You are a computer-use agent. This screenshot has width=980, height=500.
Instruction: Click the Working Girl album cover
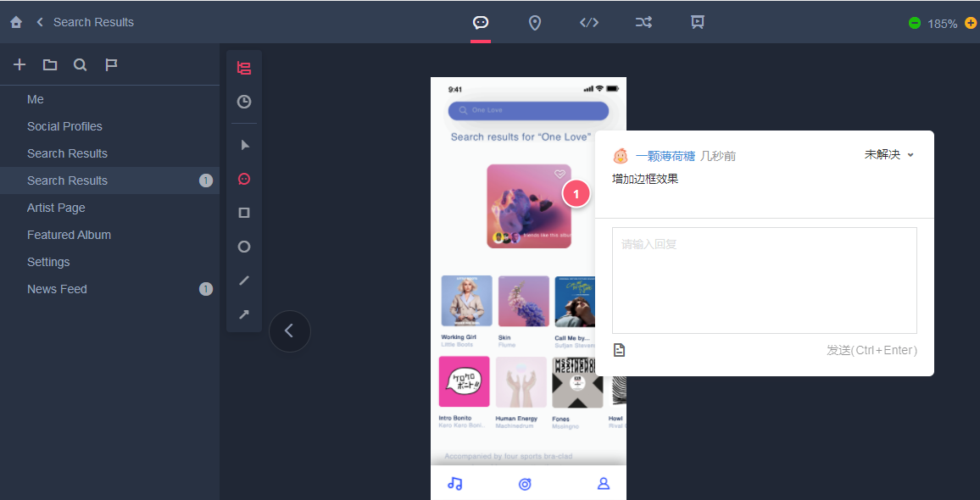coord(466,301)
